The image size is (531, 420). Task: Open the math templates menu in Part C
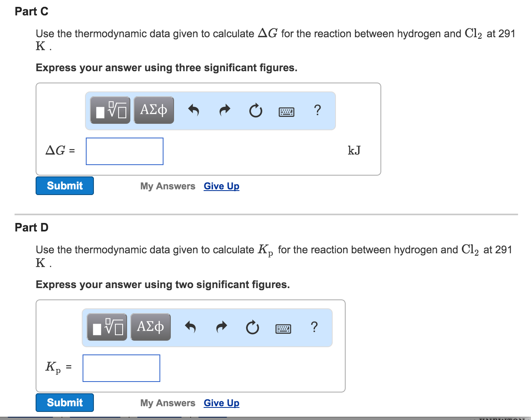109,110
